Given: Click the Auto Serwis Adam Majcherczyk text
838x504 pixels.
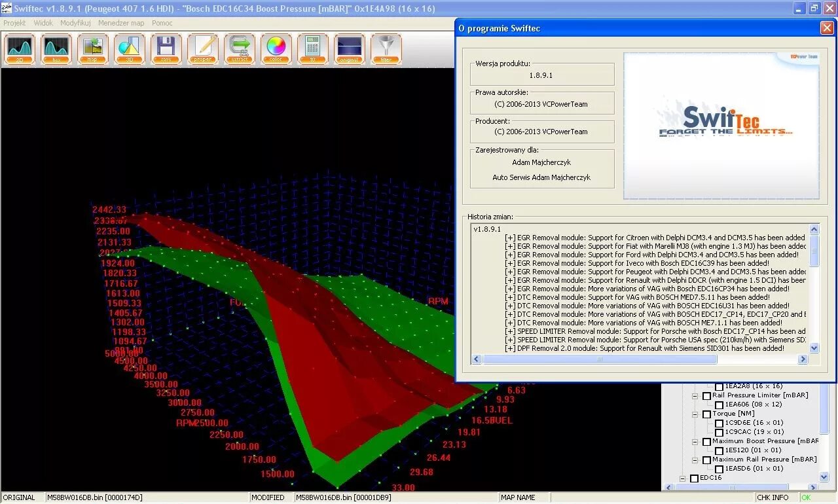Looking at the screenshot, I should (x=541, y=177).
